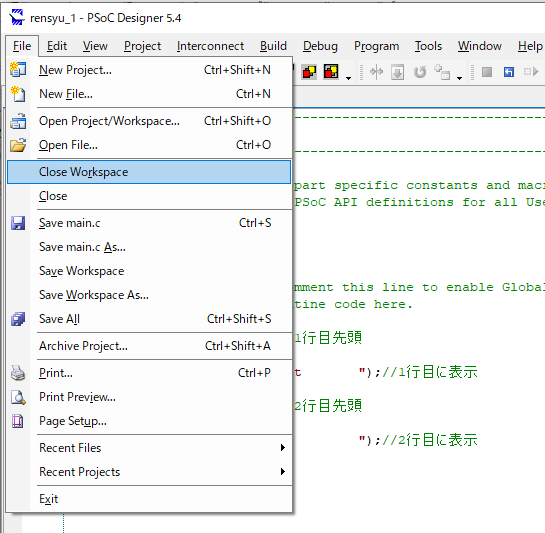
Task: Click 'tine code here.' comment text
Action: tap(353, 304)
